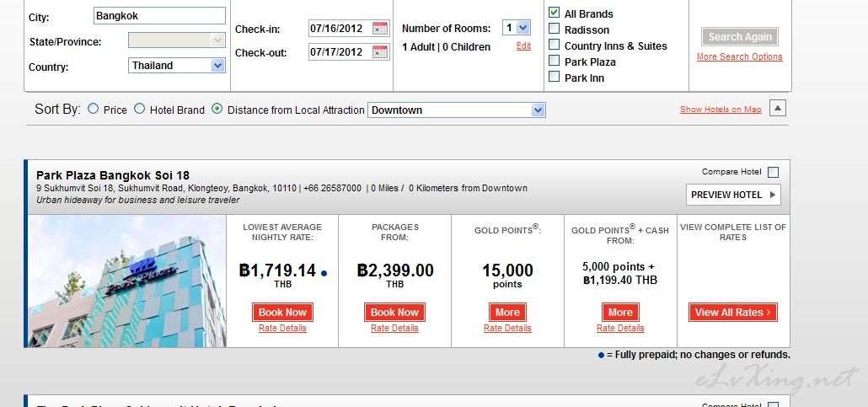Open the Downtown attraction dropdown
This screenshot has height=407, width=868.
tap(456, 110)
